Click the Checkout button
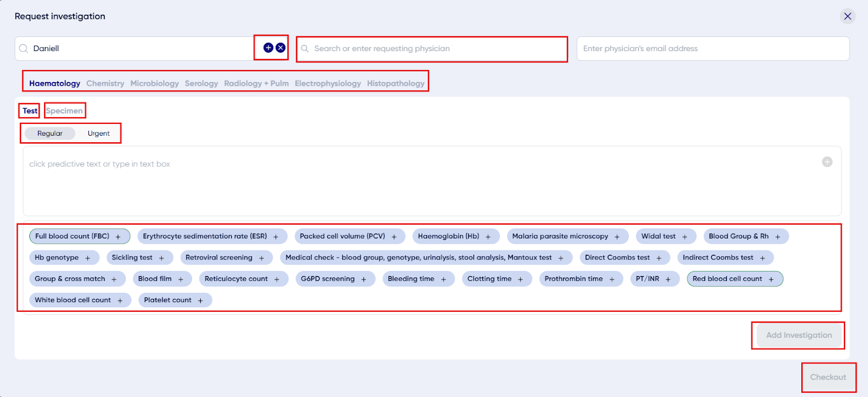 pyautogui.click(x=828, y=377)
